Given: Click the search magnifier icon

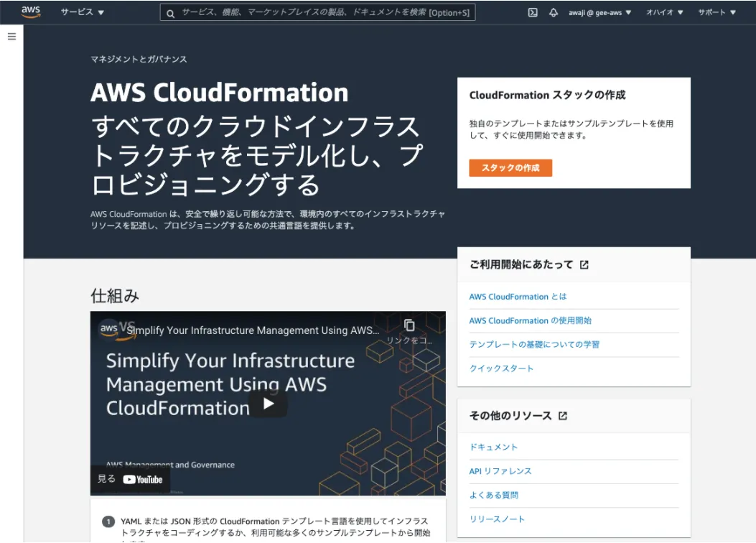Looking at the screenshot, I should (170, 14).
